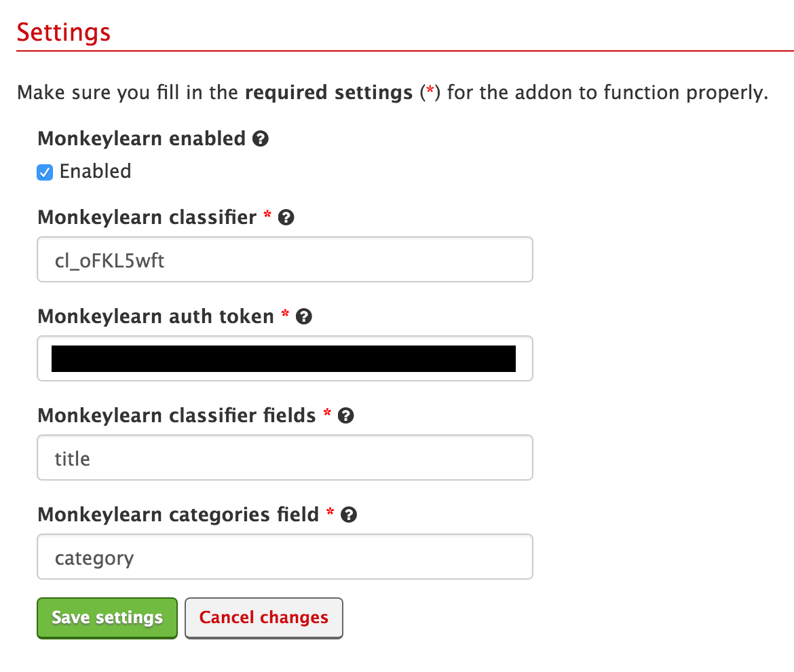Open help icon beside Monkeylearn enabled

pyautogui.click(x=261, y=138)
